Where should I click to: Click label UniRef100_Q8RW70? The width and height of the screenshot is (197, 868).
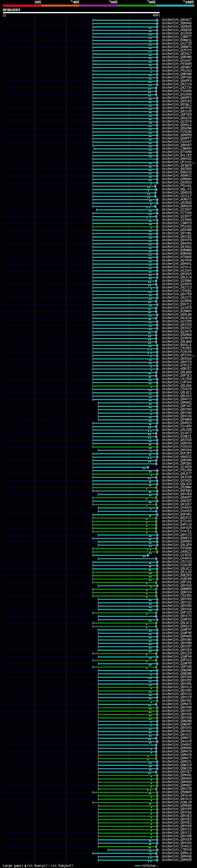(177, 47)
